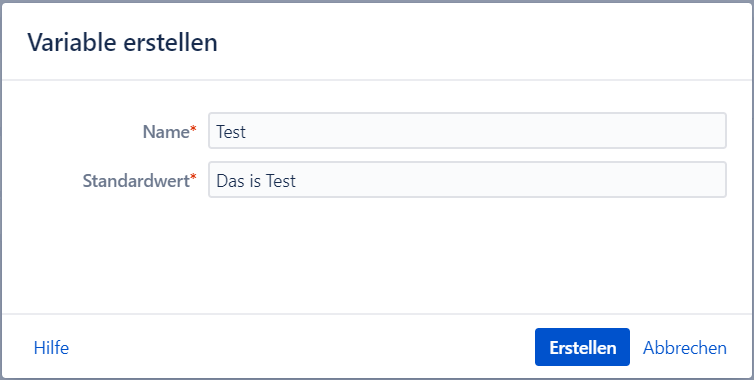The height and width of the screenshot is (380, 754).
Task: Click blank footer area between Hilfe and Erstellen
Action: point(301,347)
